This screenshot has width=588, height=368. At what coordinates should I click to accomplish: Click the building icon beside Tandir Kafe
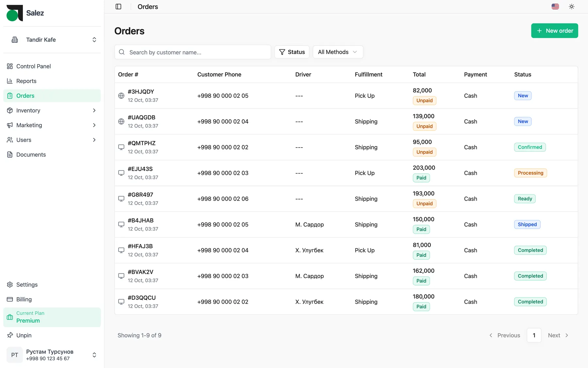15,40
